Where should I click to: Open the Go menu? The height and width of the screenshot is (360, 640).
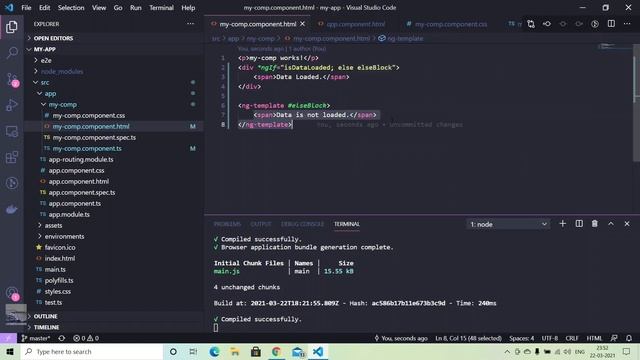(118, 7)
